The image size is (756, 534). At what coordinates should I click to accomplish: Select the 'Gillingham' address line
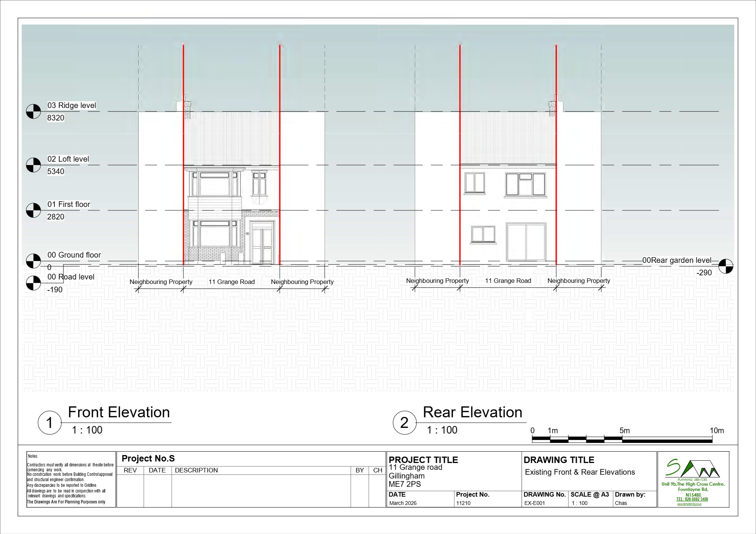(406, 476)
